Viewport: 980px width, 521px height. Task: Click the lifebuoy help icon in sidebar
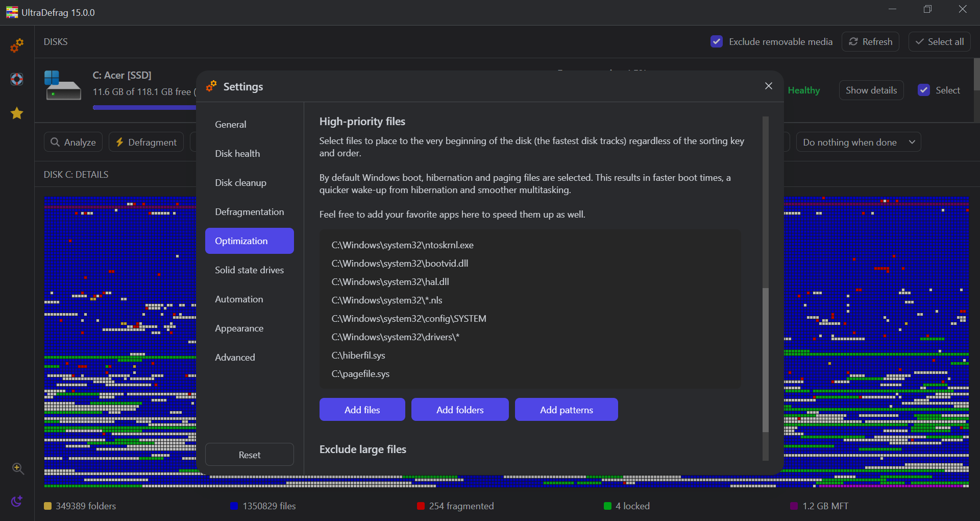click(x=17, y=79)
